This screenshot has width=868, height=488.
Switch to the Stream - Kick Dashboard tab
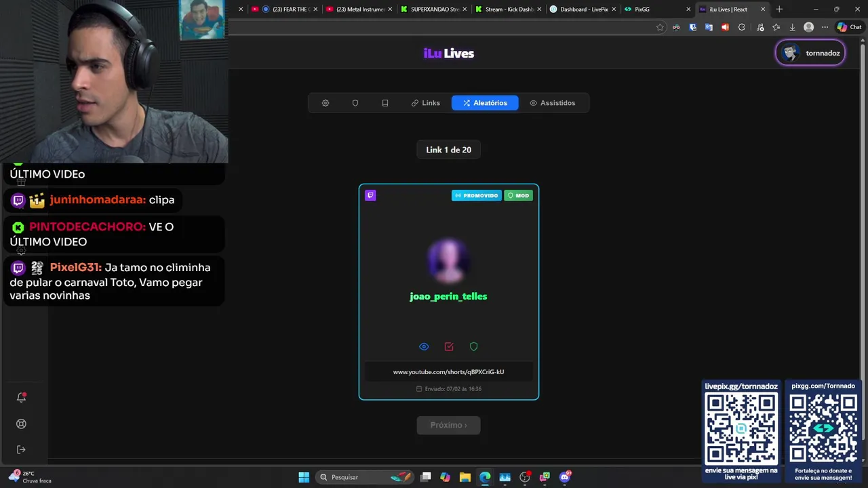[x=507, y=9]
